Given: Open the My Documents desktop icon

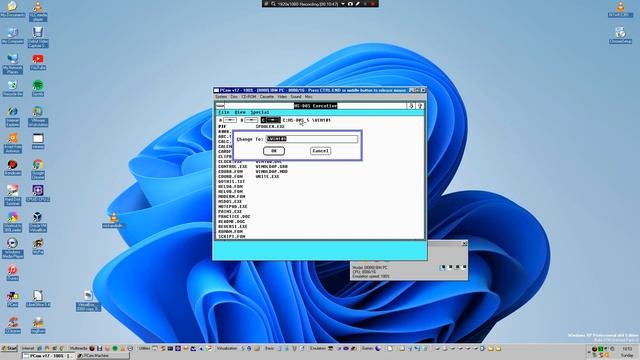Looking at the screenshot, I should coord(13,9).
